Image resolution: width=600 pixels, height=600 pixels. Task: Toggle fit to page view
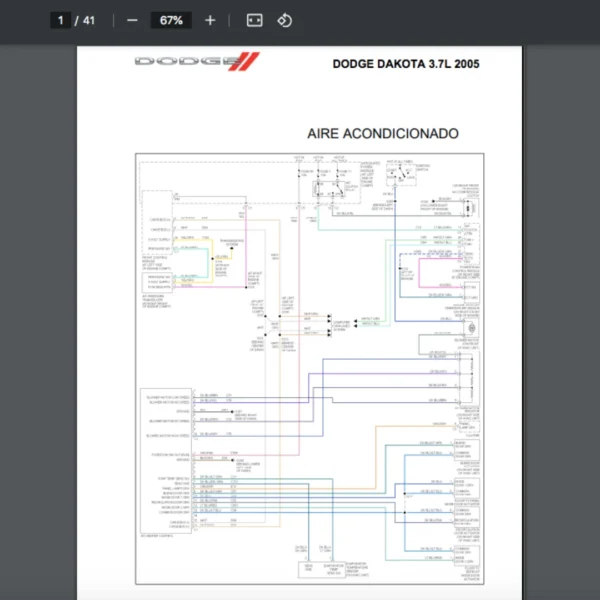click(x=255, y=20)
